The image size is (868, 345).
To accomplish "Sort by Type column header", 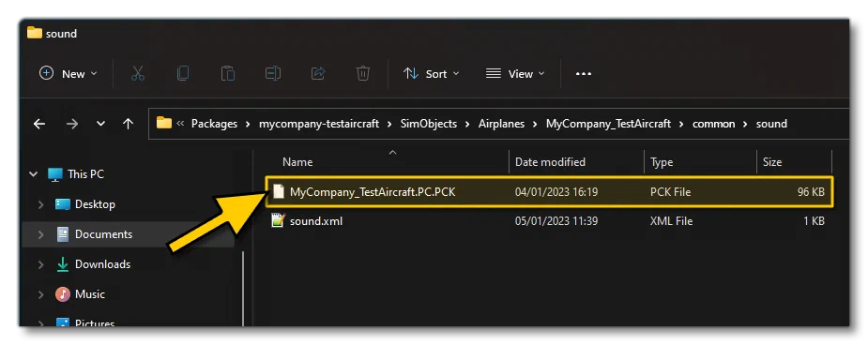I will coord(662,162).
